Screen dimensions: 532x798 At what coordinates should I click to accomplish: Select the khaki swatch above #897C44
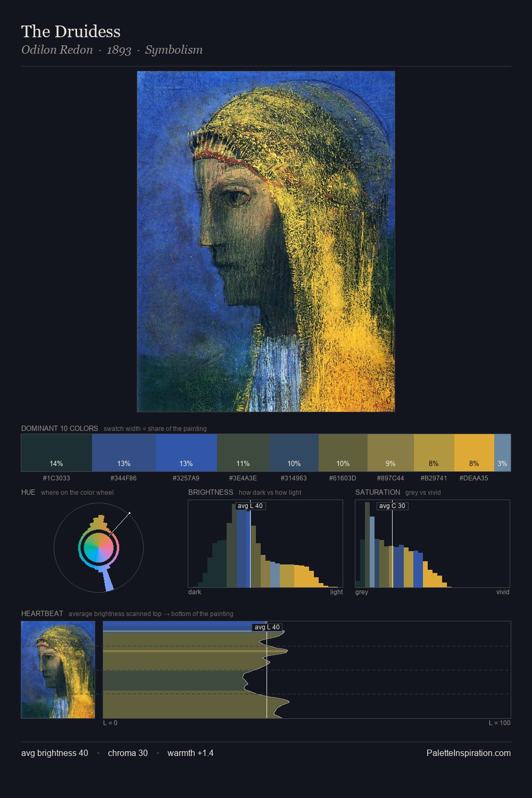click(390, 453)
